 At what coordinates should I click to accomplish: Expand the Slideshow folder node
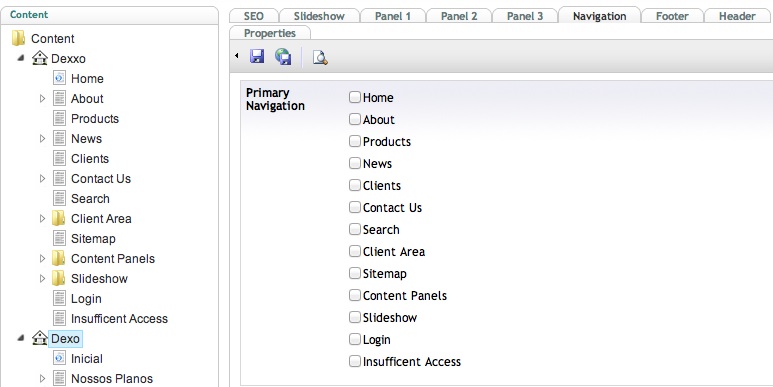(42, 278)
